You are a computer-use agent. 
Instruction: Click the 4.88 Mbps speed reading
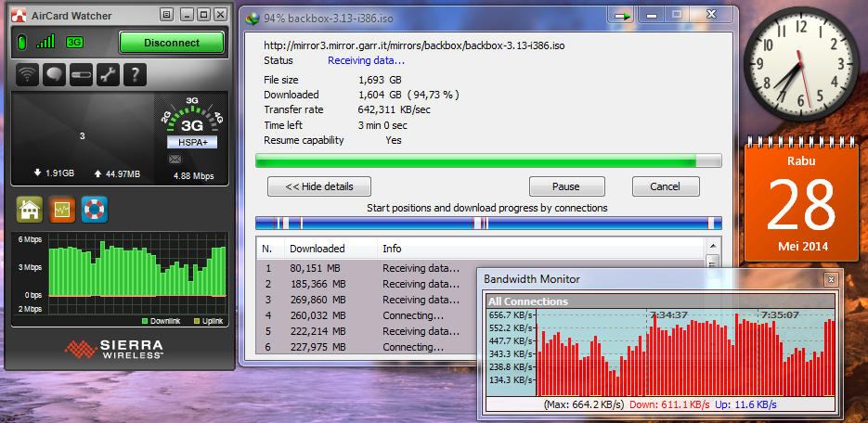pos(193,176)
